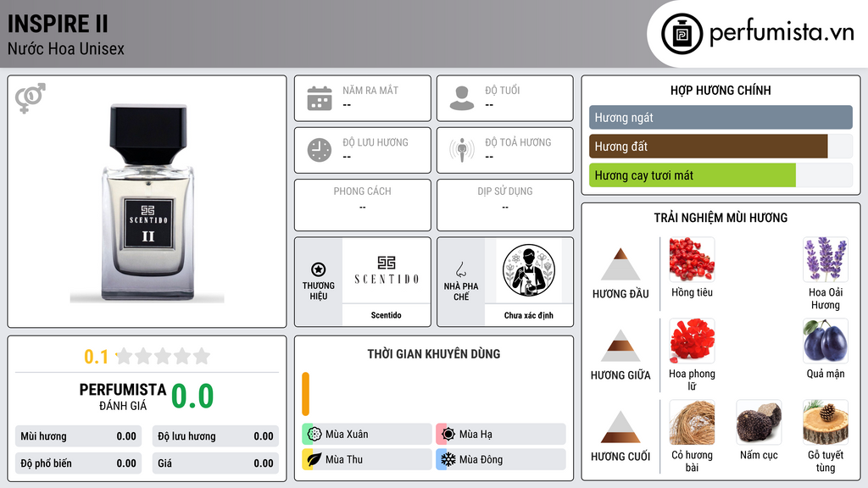Select the Mùa Đông season button
868x488 pixels.
[x=501, y=459]
